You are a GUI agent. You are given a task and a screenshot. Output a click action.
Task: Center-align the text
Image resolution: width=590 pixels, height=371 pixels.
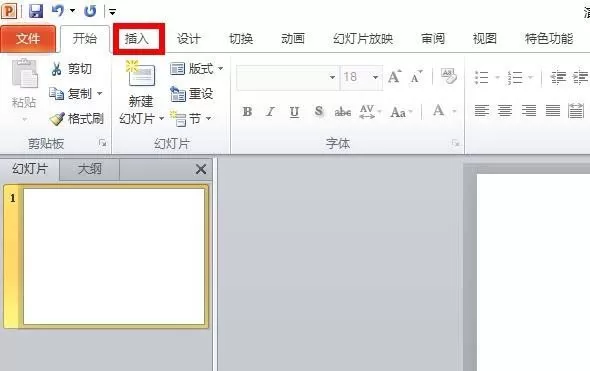(505, 111)
